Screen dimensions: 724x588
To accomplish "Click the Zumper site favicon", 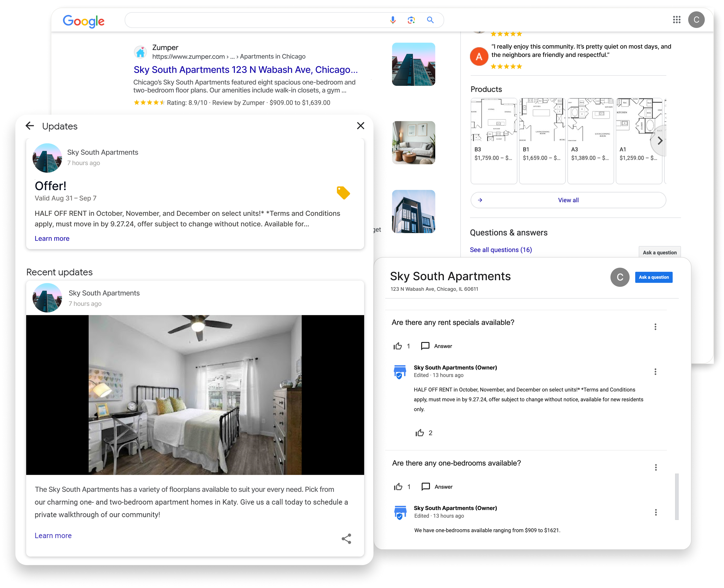I will tap(140, 52).
